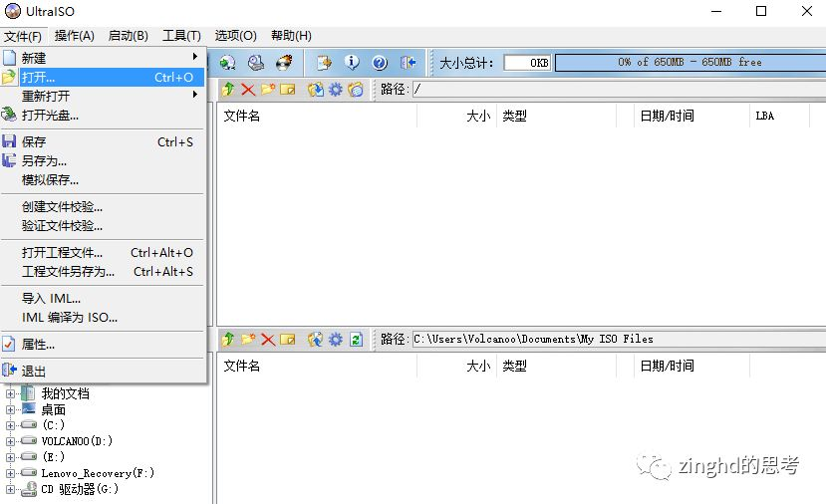This screenshot has width=826, height=504.
Task: Click the 650MB capacity progress bar
Action: click(x=690, y=62)
